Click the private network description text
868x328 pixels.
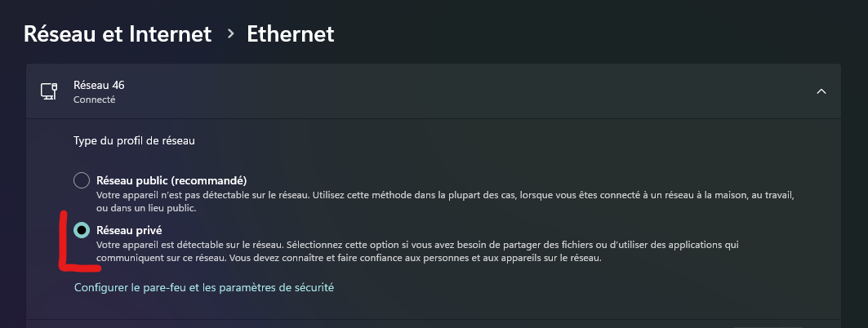click(x=417, y=251)
